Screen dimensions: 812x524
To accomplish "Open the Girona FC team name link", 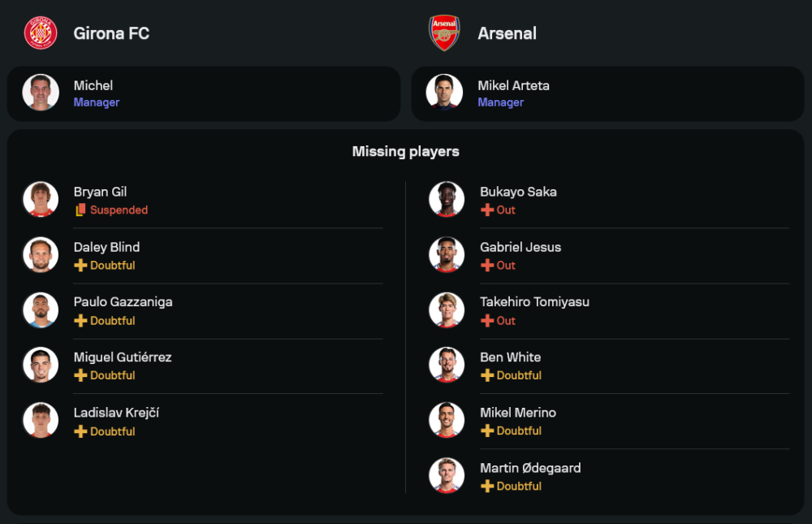I will tap(111, 33).
